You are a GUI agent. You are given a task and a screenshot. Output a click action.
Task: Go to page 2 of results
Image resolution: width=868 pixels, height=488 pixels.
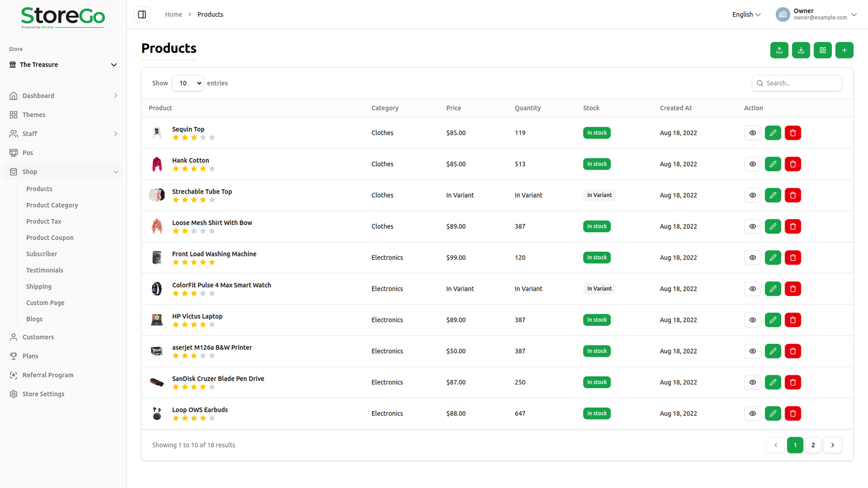click(813, 445)
